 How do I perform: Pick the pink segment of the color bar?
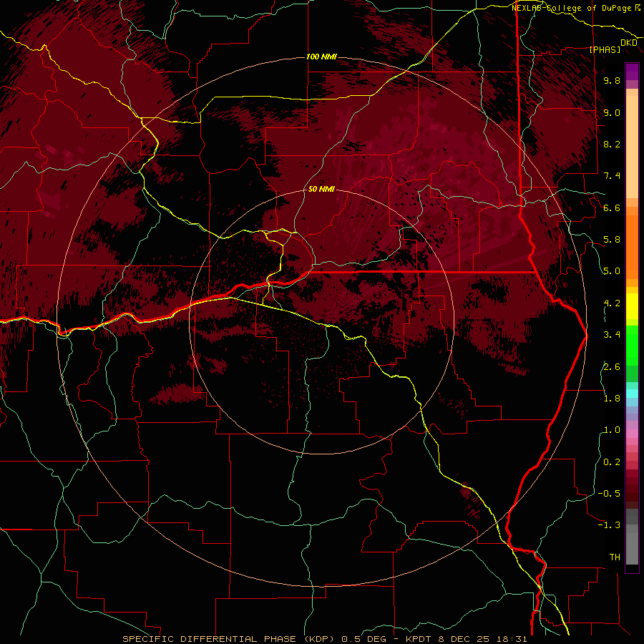click(x=632, y=434)
